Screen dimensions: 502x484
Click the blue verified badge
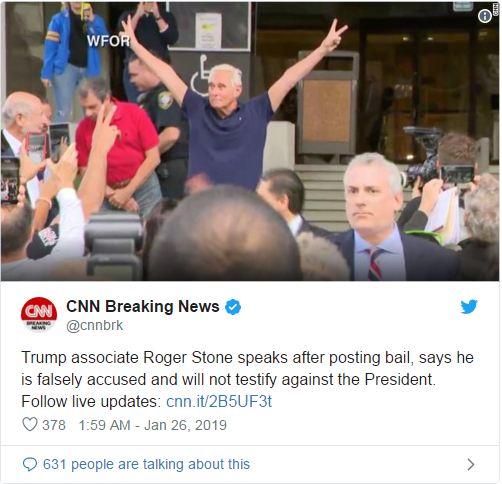click(233, 307)
